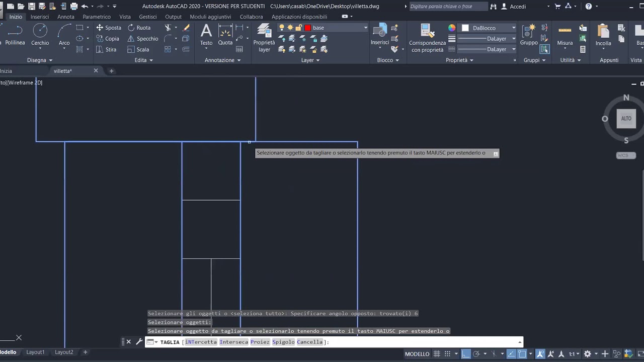The height and width of the screenshot is (362, 644).
Task: Open the first DaLayer lineweight dropdown
Action: point(513,39)
